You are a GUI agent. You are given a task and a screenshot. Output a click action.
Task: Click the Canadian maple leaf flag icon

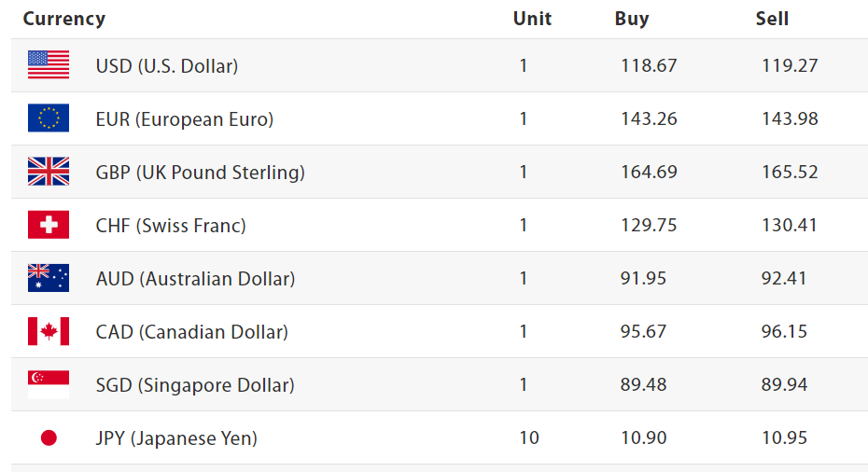click(x=49, y=331)
